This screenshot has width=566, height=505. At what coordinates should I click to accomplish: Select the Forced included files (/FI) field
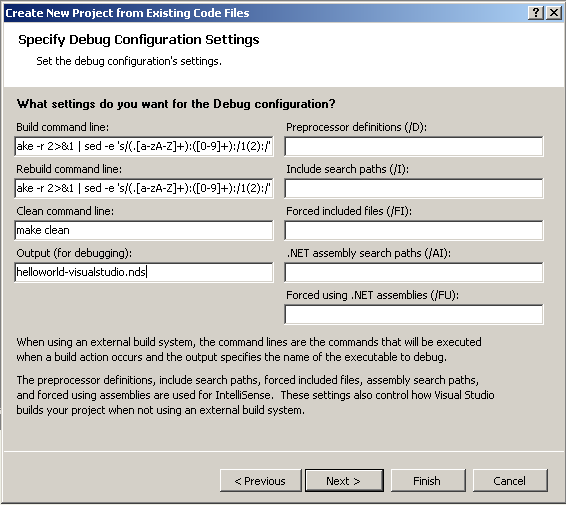click(x=414, y=230)
